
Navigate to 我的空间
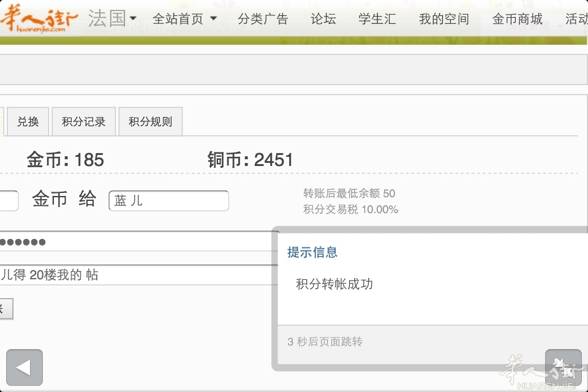pos(443,19)
